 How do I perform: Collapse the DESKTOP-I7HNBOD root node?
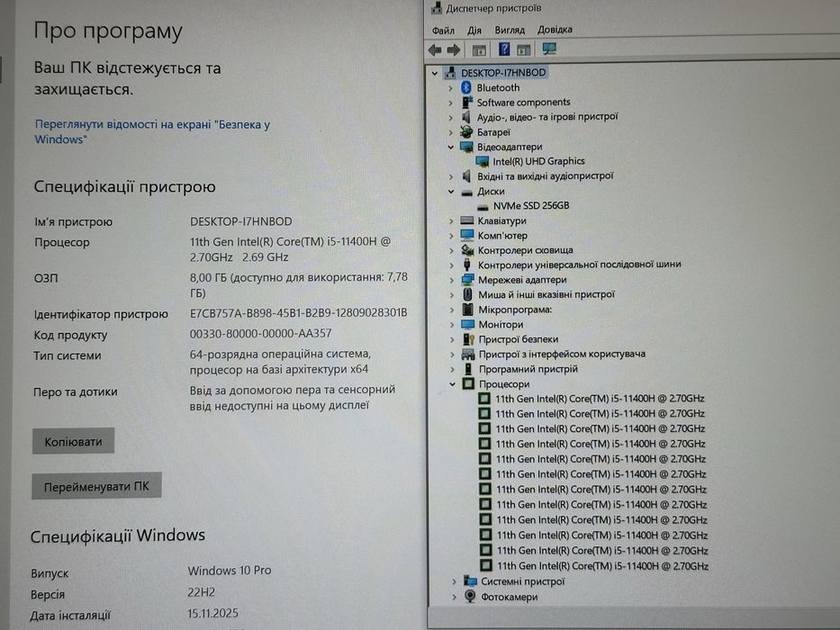point(435,74)
